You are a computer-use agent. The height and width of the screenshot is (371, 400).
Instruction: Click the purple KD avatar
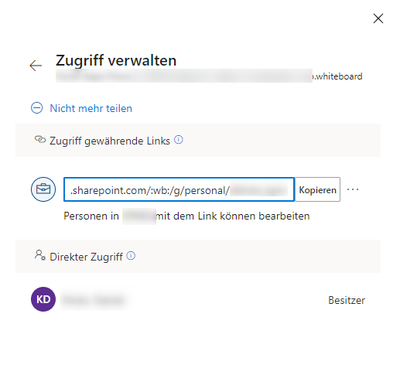coord(43,299)
